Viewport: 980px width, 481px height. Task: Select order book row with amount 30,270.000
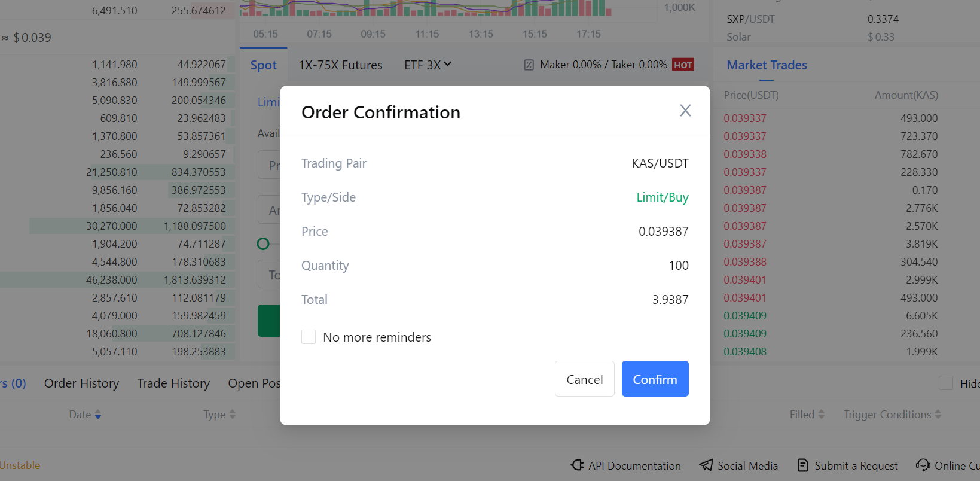117,226
